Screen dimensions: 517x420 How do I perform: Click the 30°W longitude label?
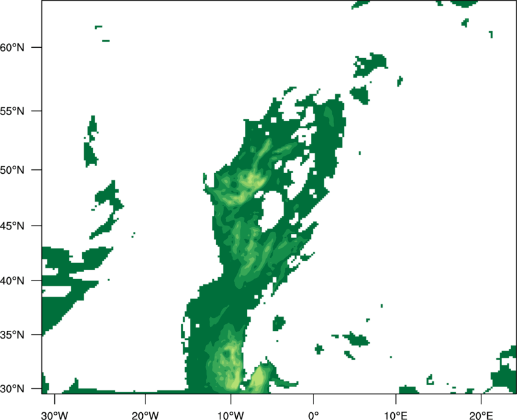pyautogui.click(x=54, y=415)
